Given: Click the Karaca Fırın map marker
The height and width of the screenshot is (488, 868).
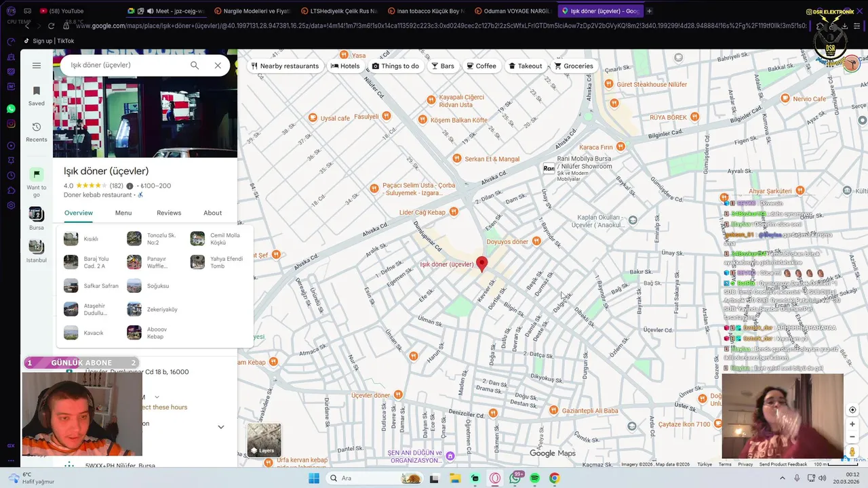Looking at the screenshot, I should pos(622,147).
